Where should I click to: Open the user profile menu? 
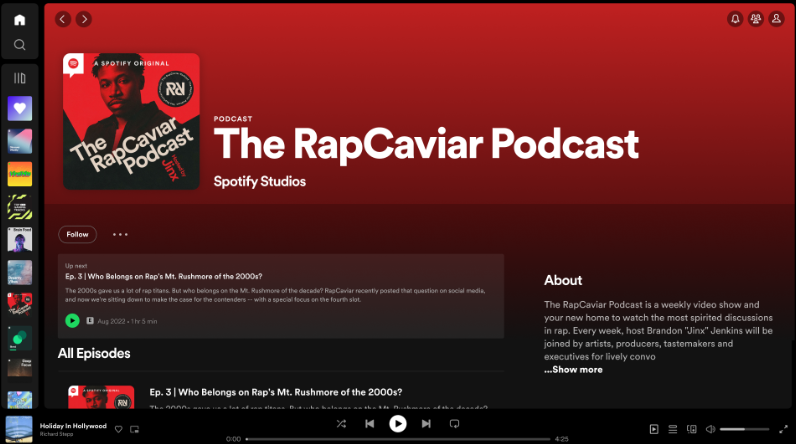(776, 19)
